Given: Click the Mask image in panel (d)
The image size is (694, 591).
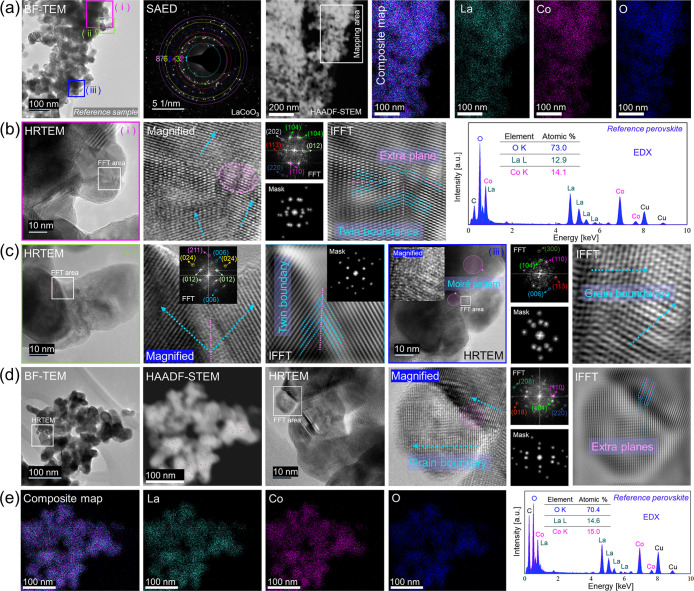Looking at the screenshot, I should pos(540,457).
